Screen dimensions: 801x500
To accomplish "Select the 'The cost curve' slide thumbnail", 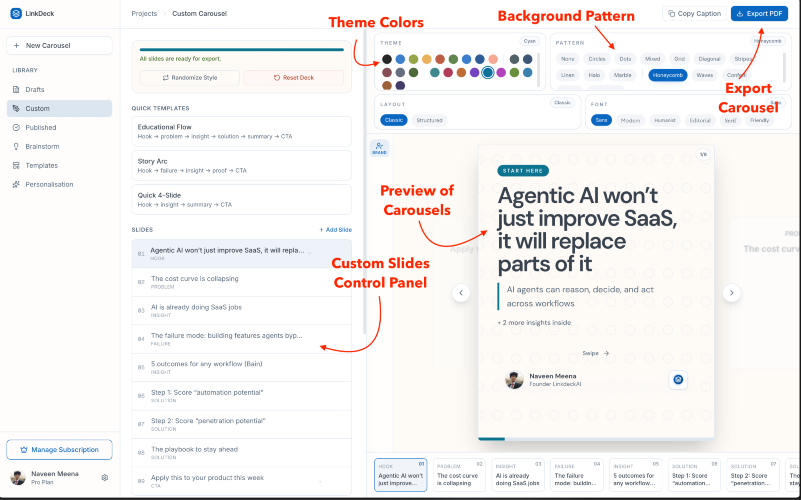I will [458, 475].
